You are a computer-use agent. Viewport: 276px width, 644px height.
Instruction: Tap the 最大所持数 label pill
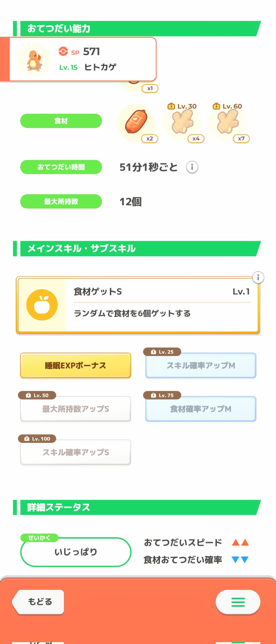[61, 202]
